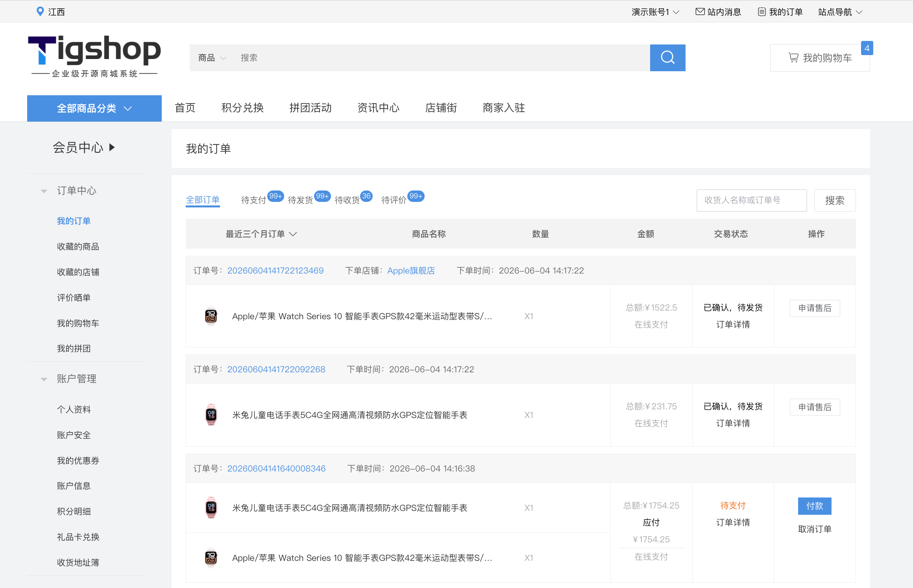Click the envelope icon for 站内消息
The image size is (913, 588).
(700, 12)
